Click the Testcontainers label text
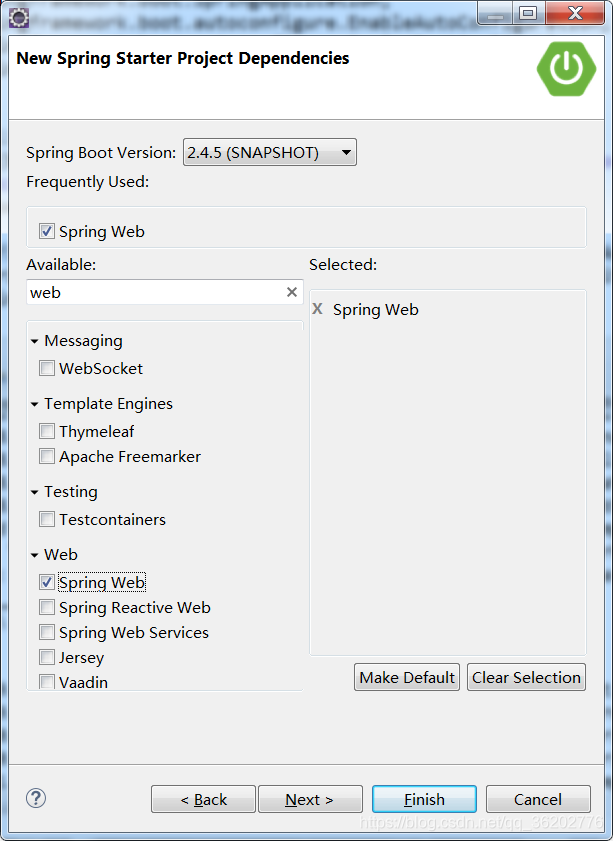 tap(112, 519)
